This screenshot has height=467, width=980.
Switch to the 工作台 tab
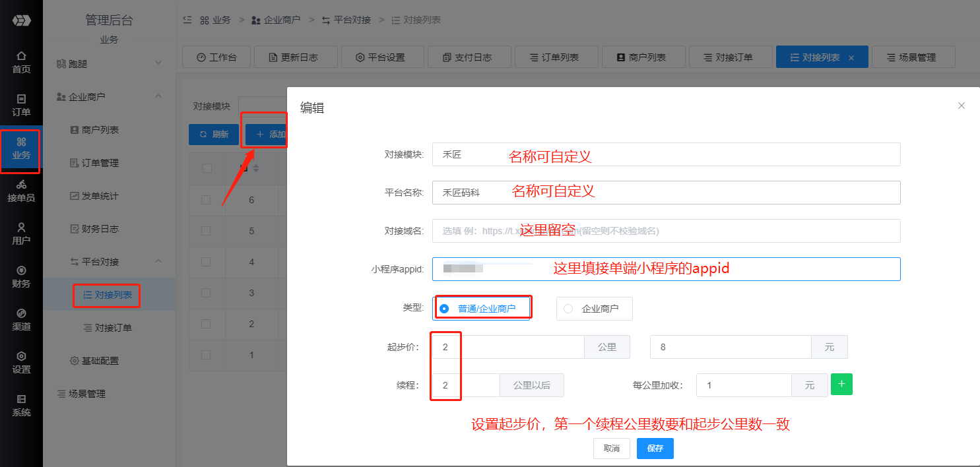pos(216,57)
